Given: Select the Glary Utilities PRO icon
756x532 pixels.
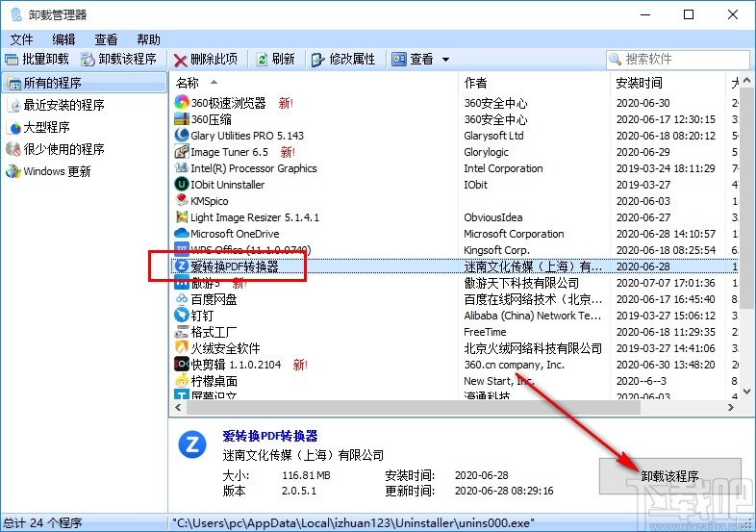Looking at the screenshot, I should click(x=181, y=135).
